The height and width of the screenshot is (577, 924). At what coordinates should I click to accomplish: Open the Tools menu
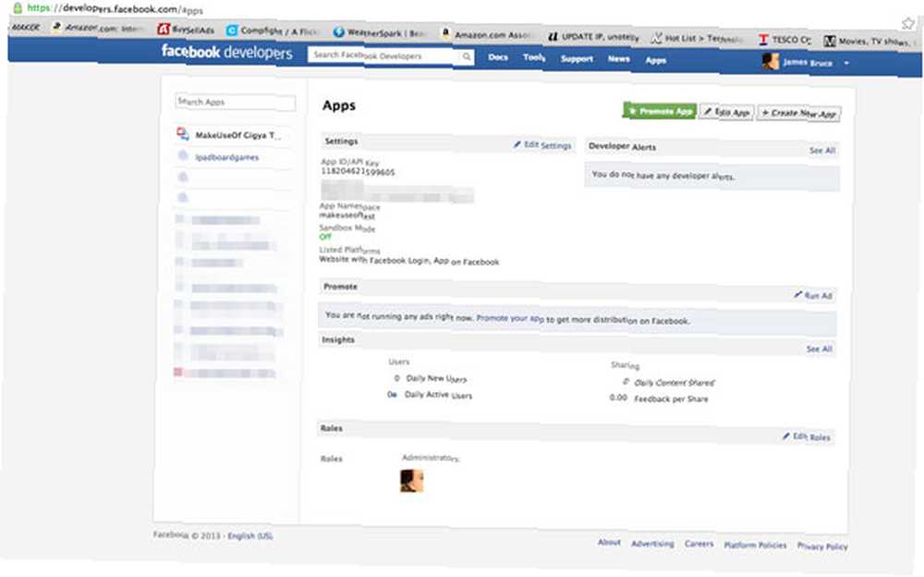[x=534, y=57]
